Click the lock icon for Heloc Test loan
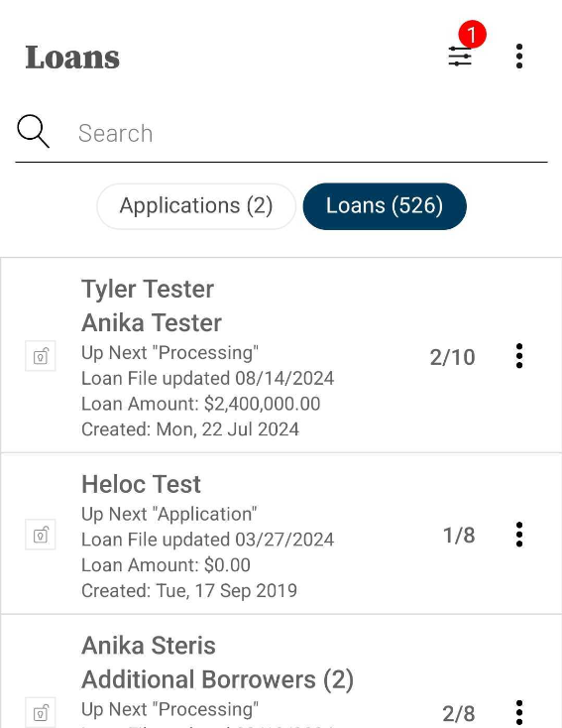This screenshot has height=728, width=562. (41, 535)
